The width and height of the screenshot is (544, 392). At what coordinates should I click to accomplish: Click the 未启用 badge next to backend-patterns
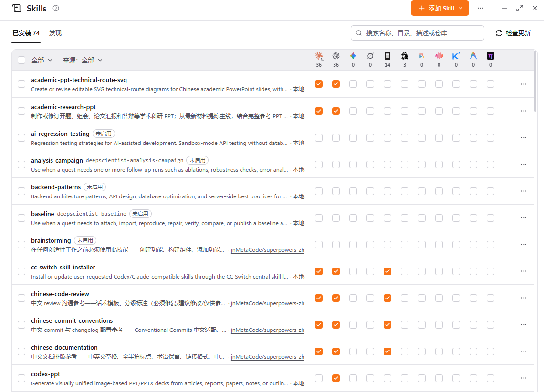94,187
